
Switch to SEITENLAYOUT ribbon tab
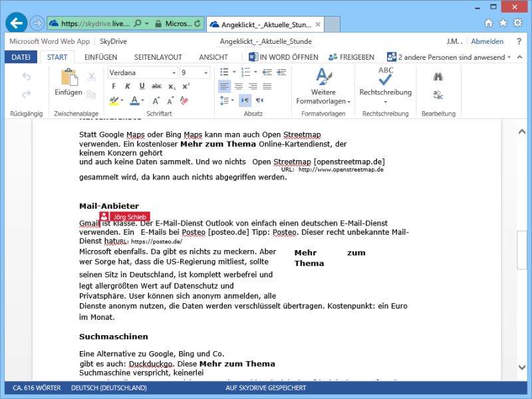pyautogui.click(x=158, y=57)
